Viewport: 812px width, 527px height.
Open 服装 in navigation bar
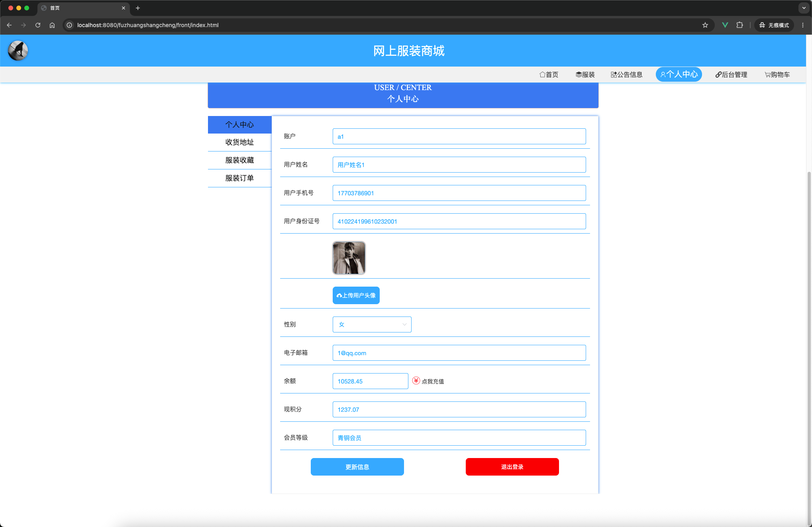[585, 75]
